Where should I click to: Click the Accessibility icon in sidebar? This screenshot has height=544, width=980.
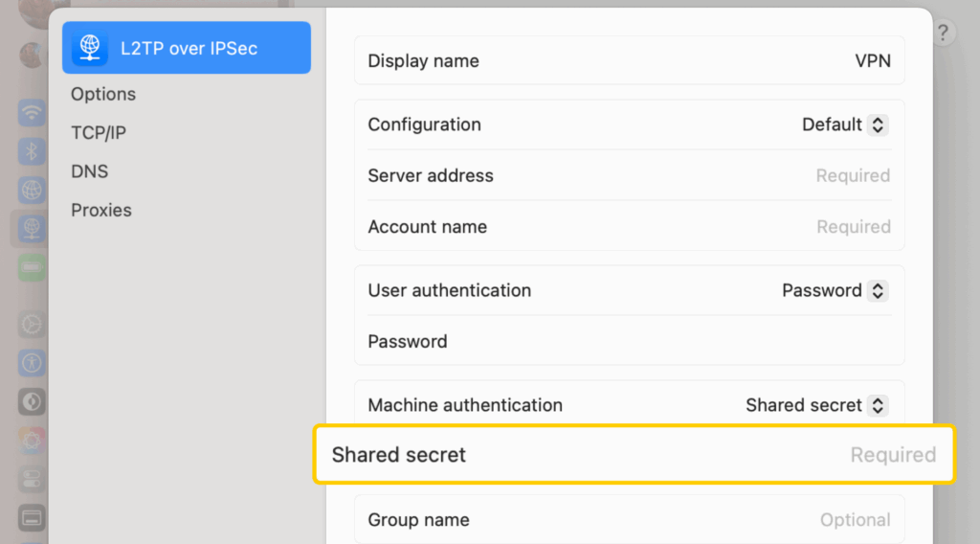(x=33, y=363)
